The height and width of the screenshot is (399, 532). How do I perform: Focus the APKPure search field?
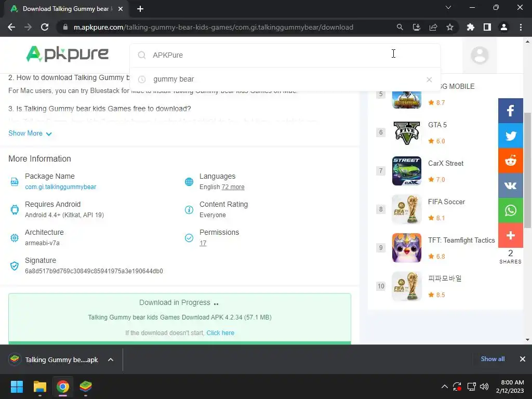click(285, 55)
